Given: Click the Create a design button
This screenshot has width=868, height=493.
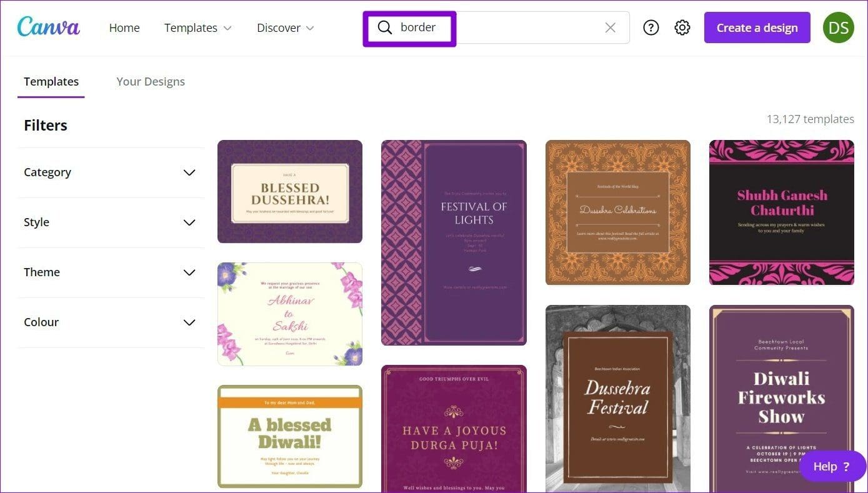Looking at the screenshot, I should click(757, 27).
